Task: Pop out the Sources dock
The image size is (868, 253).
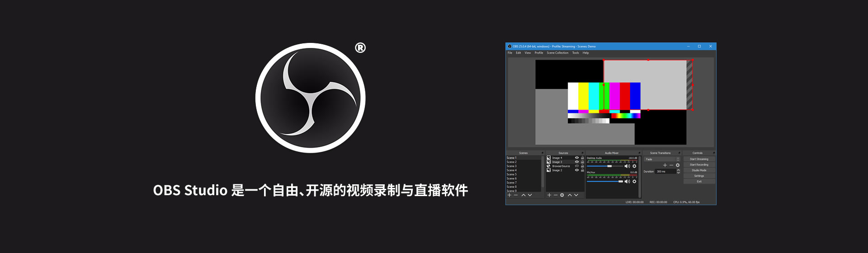Action: point(583,153)
